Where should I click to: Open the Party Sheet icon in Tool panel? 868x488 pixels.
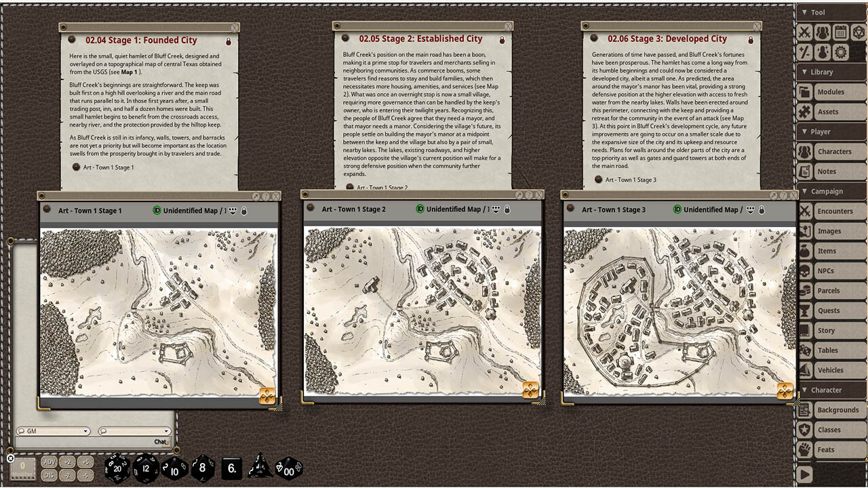tap(823, 32)
